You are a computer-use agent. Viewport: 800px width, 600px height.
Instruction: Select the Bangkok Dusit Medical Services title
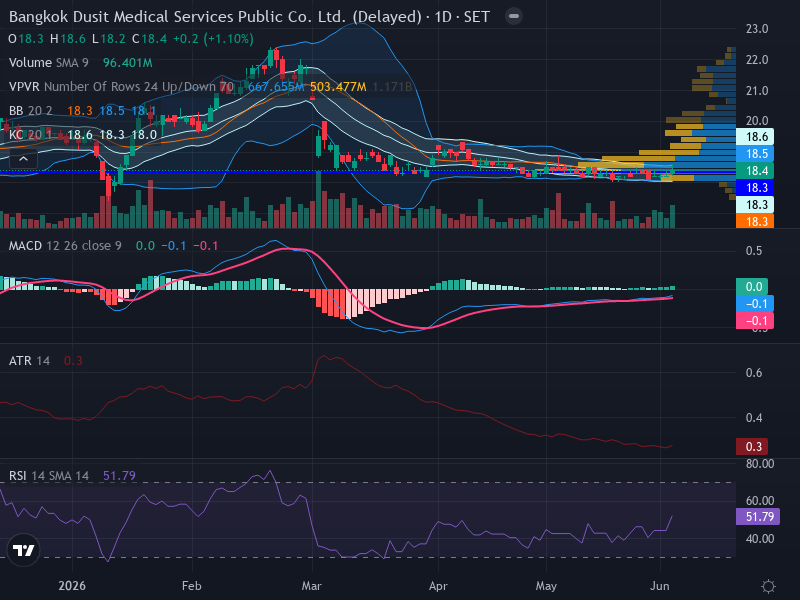point(215,17)
